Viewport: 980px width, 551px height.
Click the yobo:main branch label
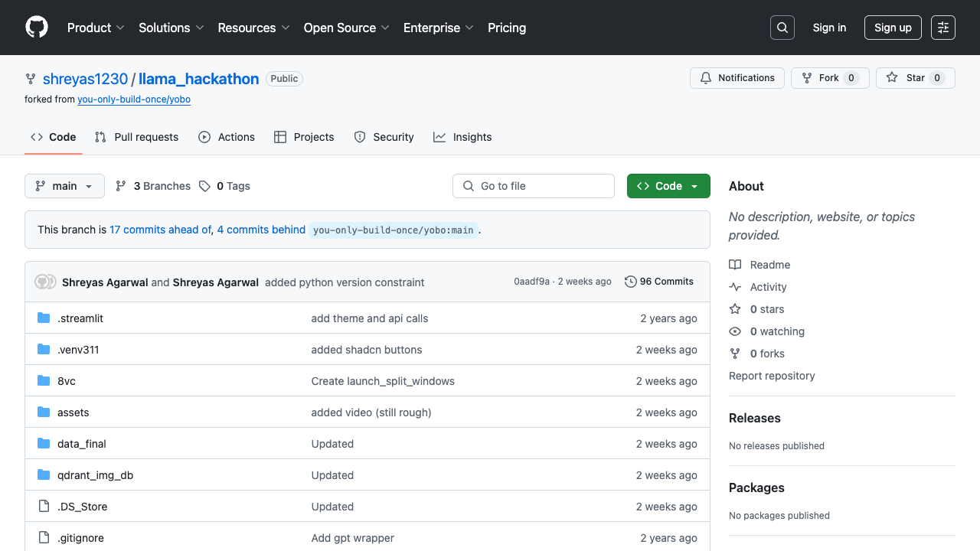point(394,230)
